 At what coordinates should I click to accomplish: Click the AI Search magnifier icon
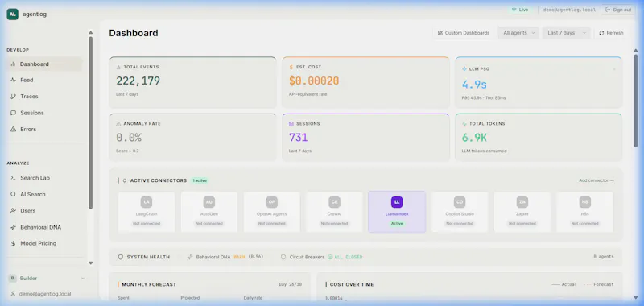13,194
